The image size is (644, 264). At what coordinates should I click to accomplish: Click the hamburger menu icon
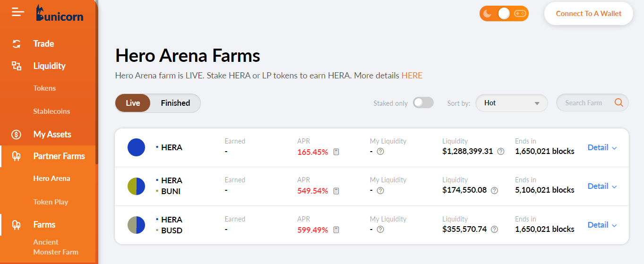[x=18, y=12]
